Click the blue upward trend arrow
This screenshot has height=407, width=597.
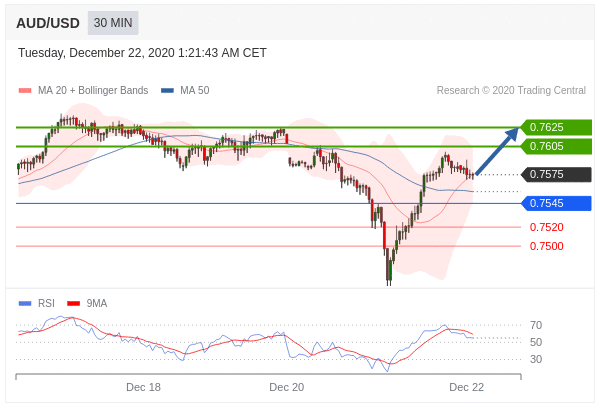(x=497, y=151)
